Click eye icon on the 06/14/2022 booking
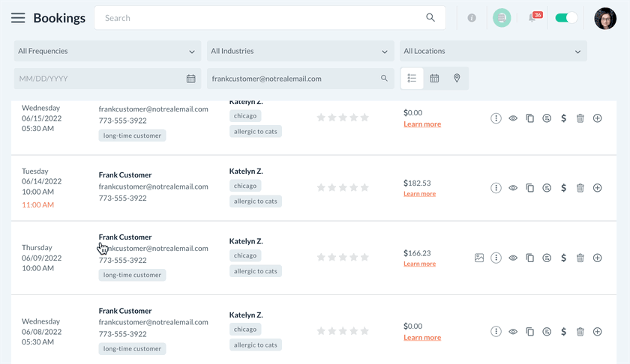The width and height of the screenshot is (630, 364). click(x=513, y=188)
